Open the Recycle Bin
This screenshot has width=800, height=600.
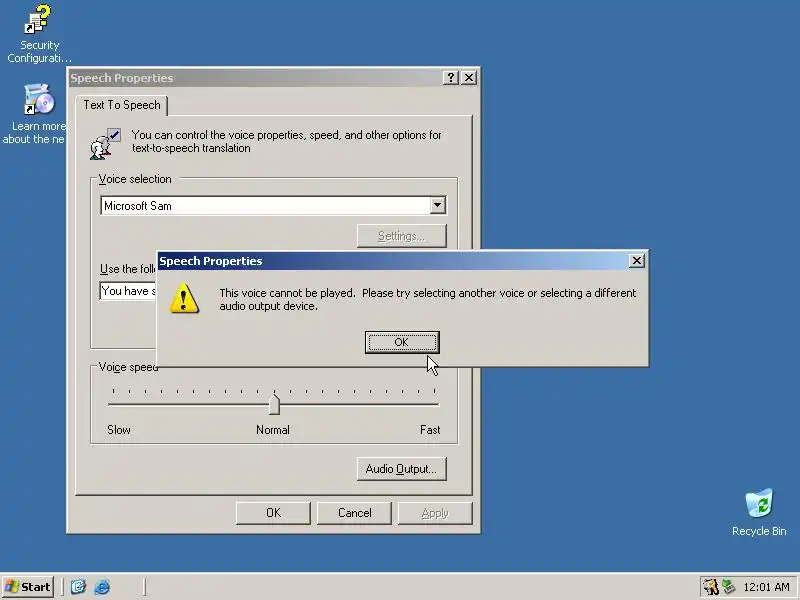759,512
